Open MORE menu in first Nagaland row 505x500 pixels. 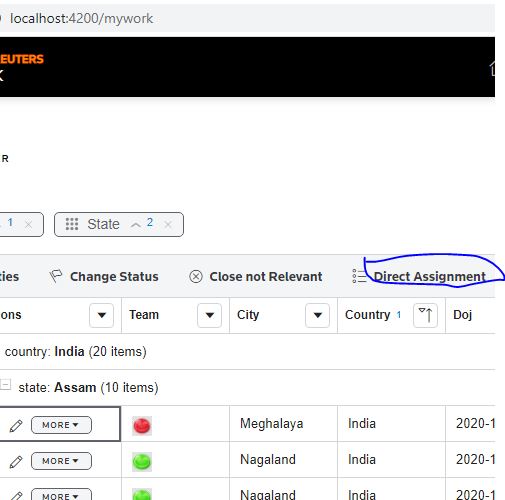[x=61, y=461]
